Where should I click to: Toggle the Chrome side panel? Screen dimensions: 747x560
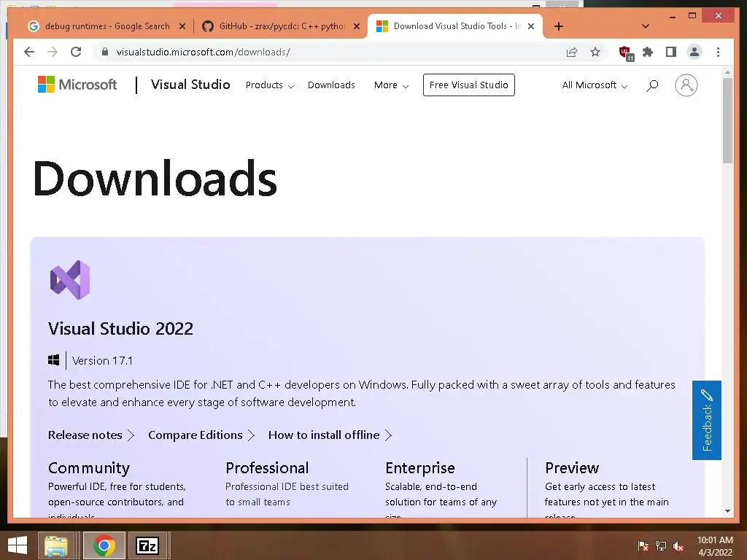671,52
